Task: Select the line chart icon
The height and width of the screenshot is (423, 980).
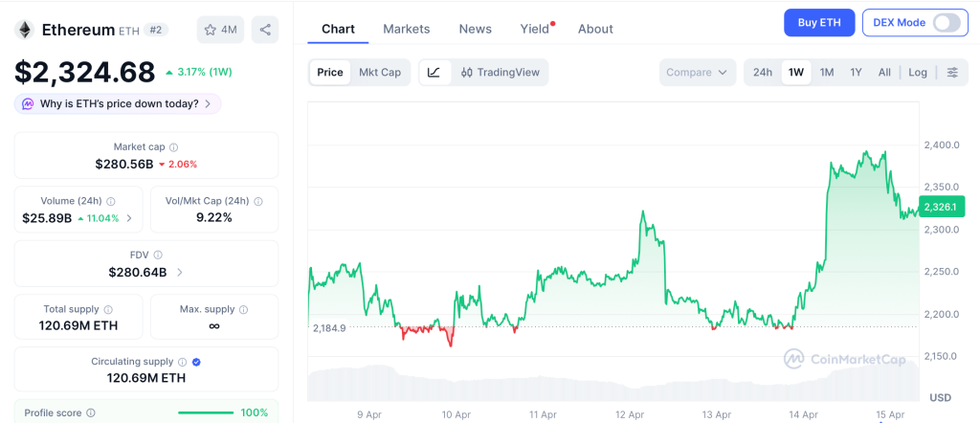Action: point(434,73)
